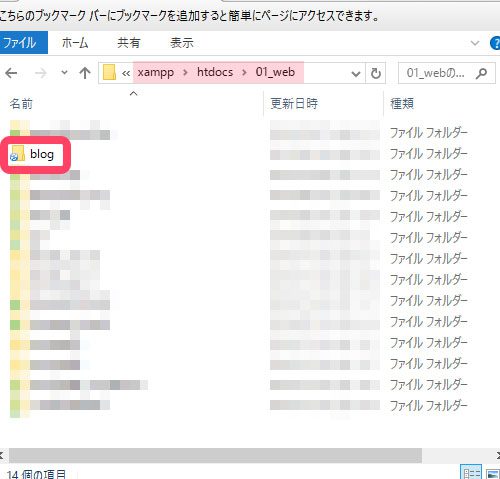Click the folder icon in address bar
This screenshot has width=500, height=479.
click(x=109, y=73)
